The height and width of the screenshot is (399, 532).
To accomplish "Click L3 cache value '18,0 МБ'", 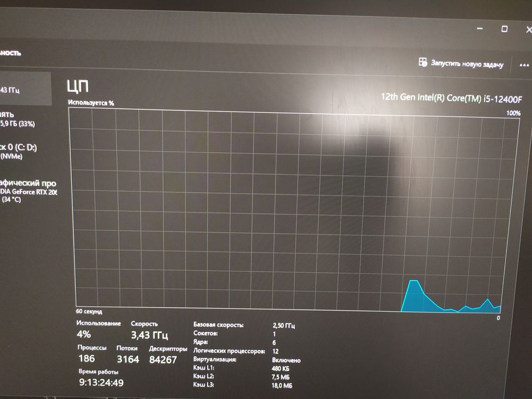I will pyautogui.click(x=282, y=386).
